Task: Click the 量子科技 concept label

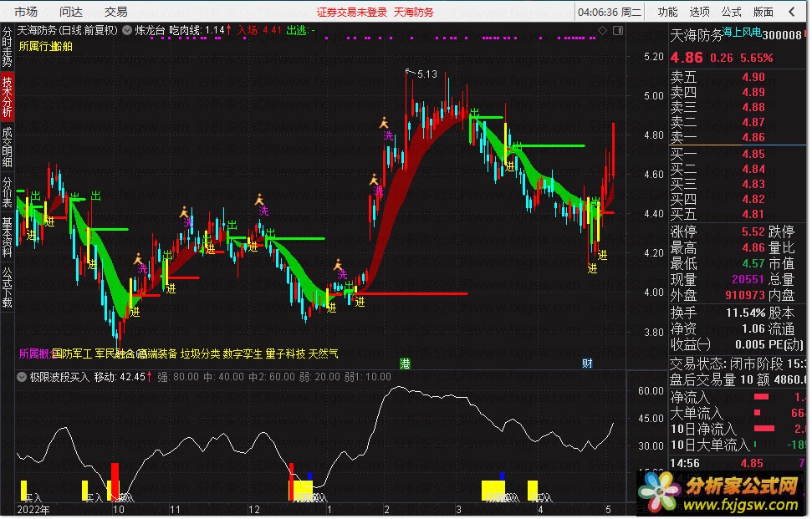Action: tap(285, 354)
